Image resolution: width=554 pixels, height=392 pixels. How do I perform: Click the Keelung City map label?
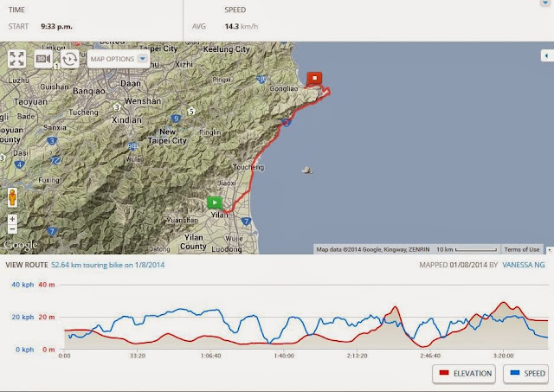pyautogui.click(x=227, y=49)
